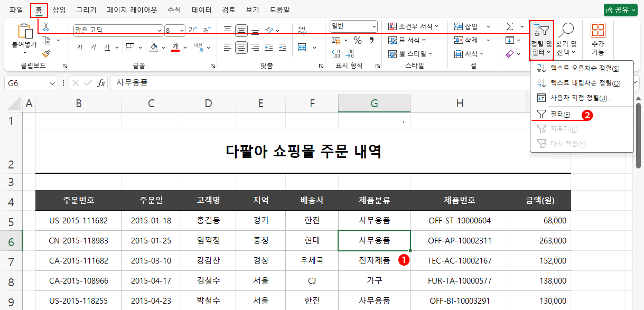Viewport: 644px width, 310px height.
Task: Switch to the 페이지 레이아웃 tab
Action: tap(132, 10)
